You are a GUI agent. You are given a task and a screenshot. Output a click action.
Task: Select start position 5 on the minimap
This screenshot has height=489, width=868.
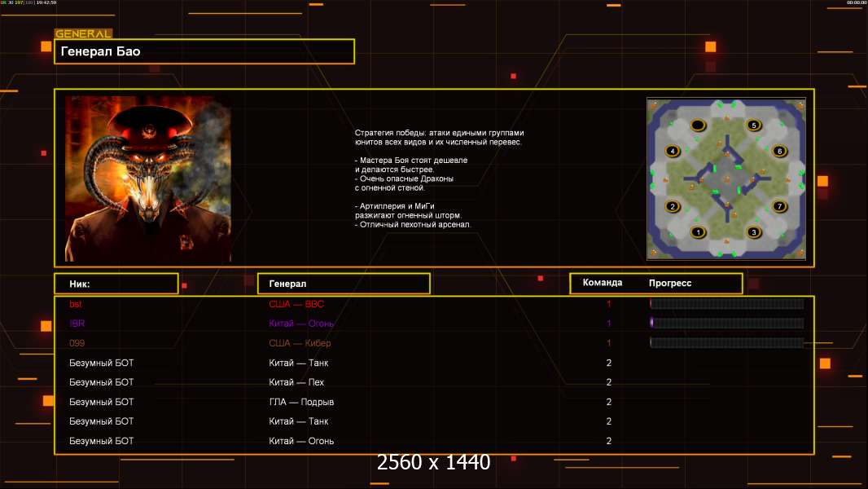click(x=753, y=126)
